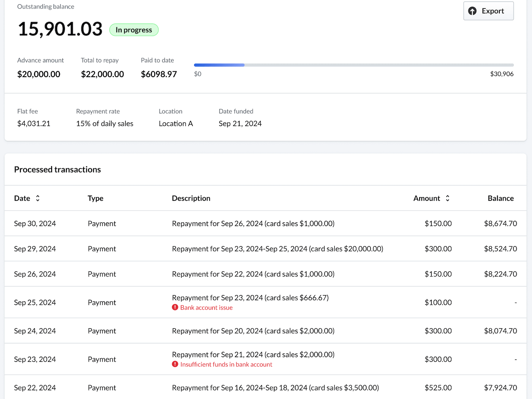Image resolution: width=532 pixels, height=399 pixels.
Task: Click the Type column header
Action: 95,198
